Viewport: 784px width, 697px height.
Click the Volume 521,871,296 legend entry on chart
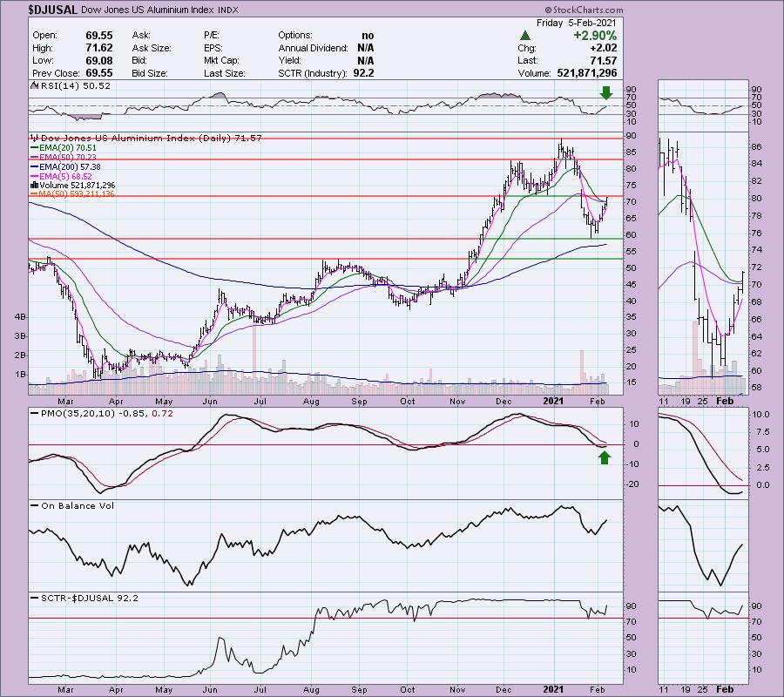click(78, 185)
